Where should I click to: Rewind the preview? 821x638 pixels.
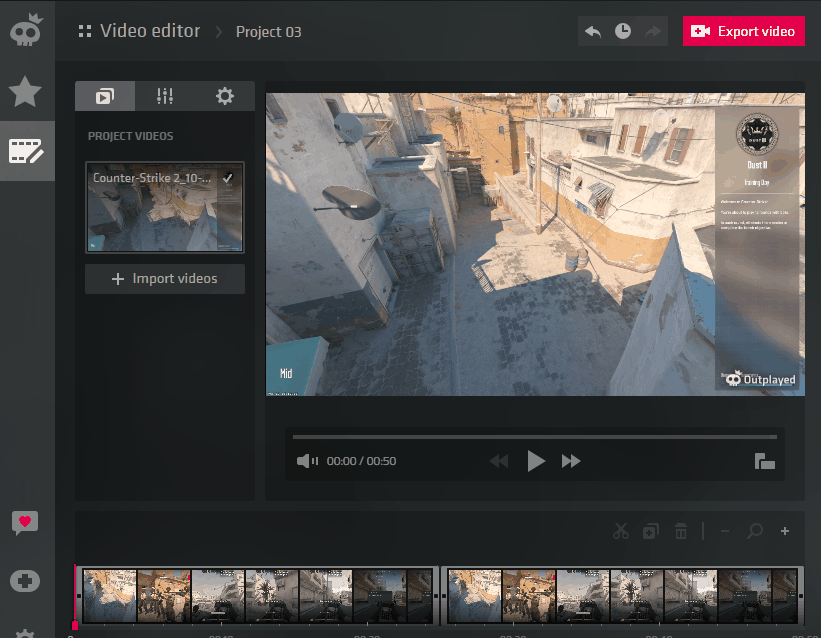499,461
